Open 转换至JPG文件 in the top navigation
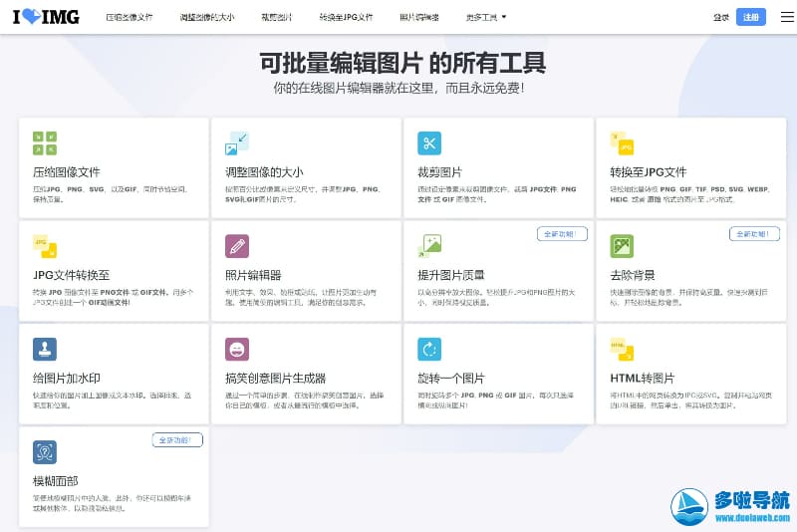Image resolution: width=797 pixels, height=532 pixels. pos(346,17)
